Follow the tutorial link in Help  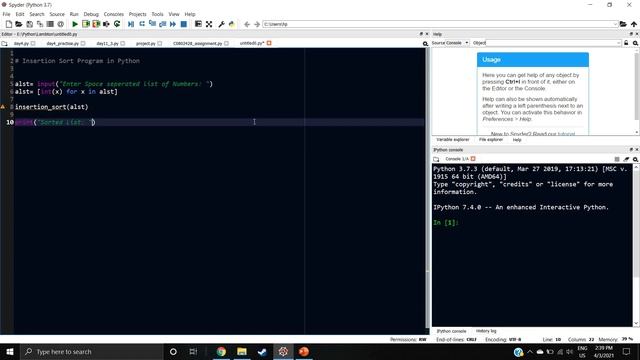(566, 133)
